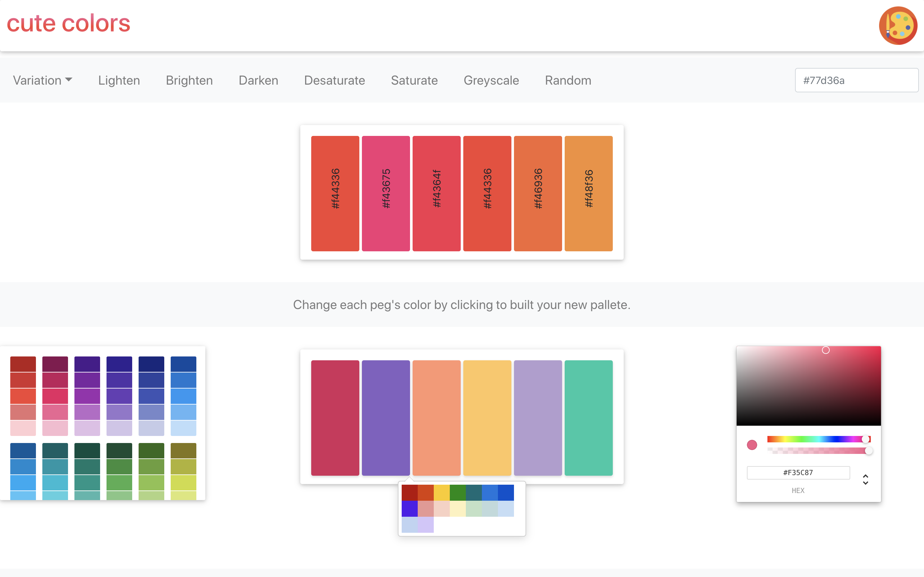Viewport: 924px width, 577px height.
Task: Pick the yellow swatch in popup picker
Action: [x=441, y=492]
